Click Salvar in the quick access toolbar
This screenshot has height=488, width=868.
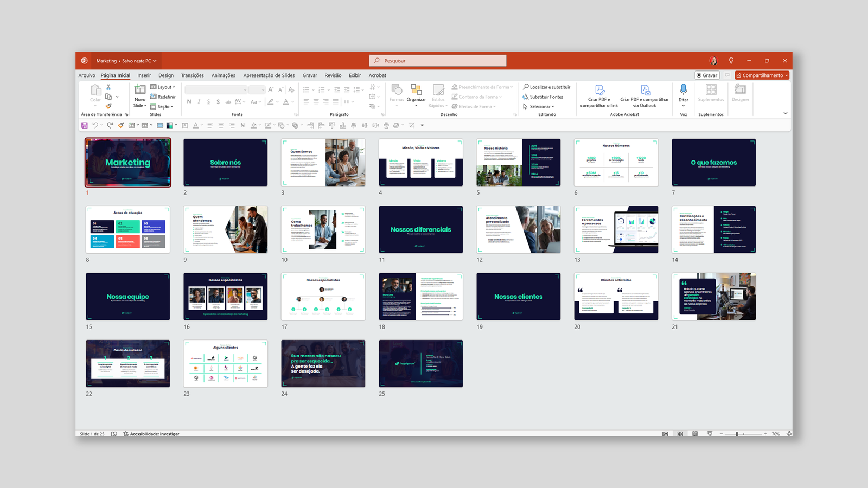(x=84, y=125)
